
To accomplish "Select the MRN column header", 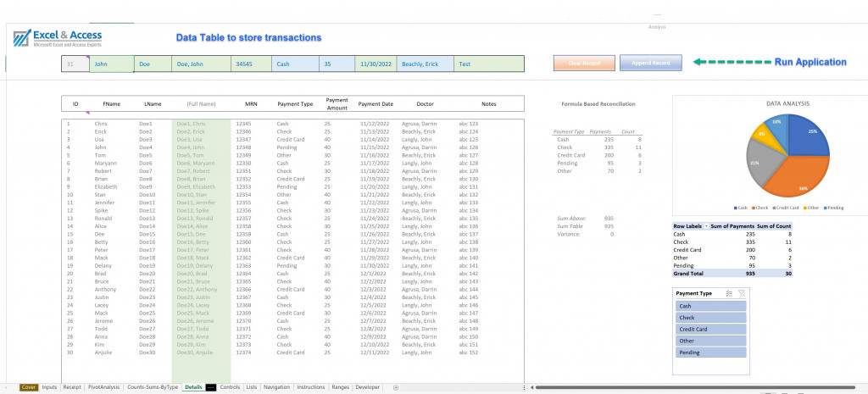I will coord(250,103).
